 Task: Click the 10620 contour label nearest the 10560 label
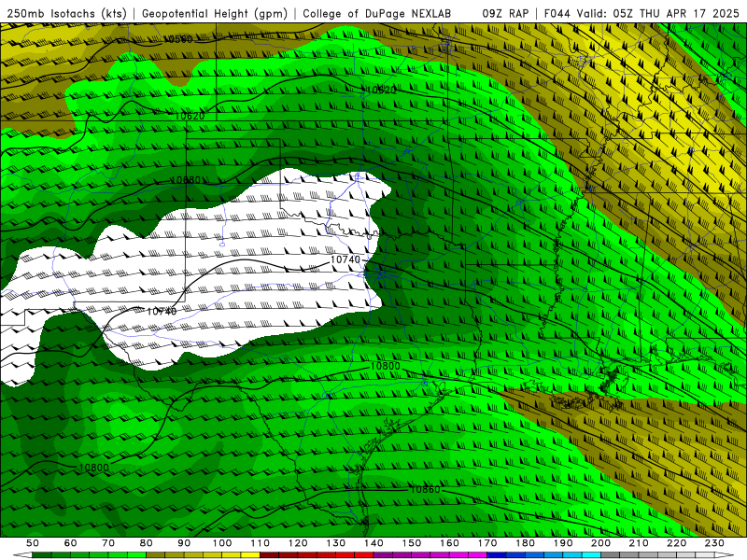tap(190, 116)
